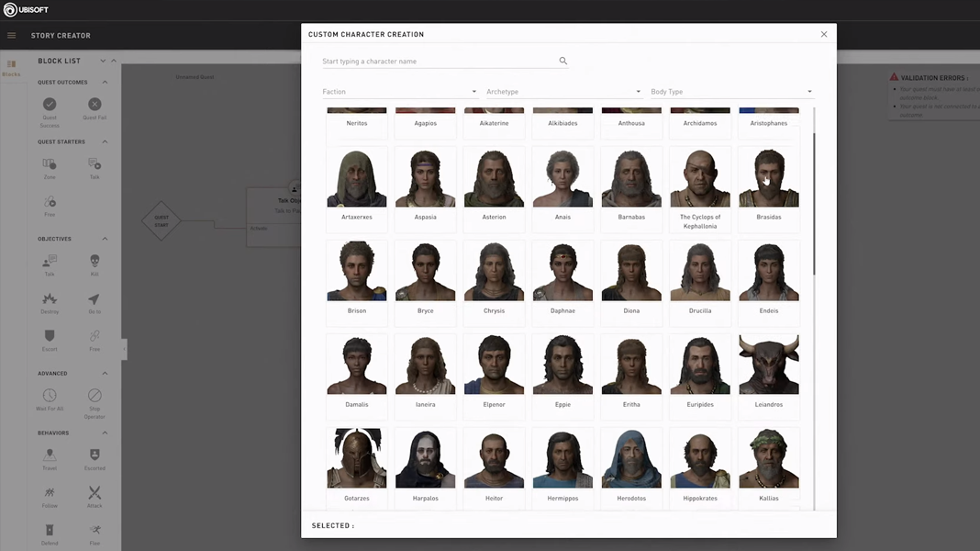Close the Custom Character Creation dialog
Image resolution: width=980 pixels, height=551 pixels.
coord(824,34)
